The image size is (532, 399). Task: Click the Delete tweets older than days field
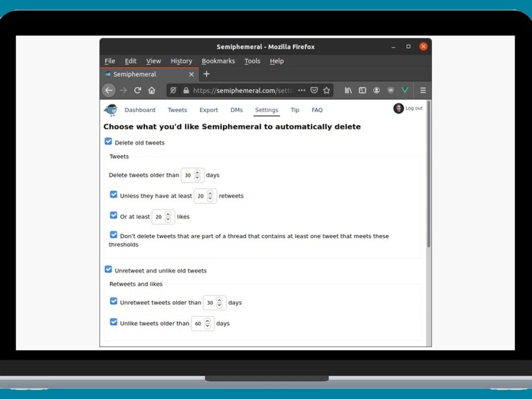[x=189, y=175]
